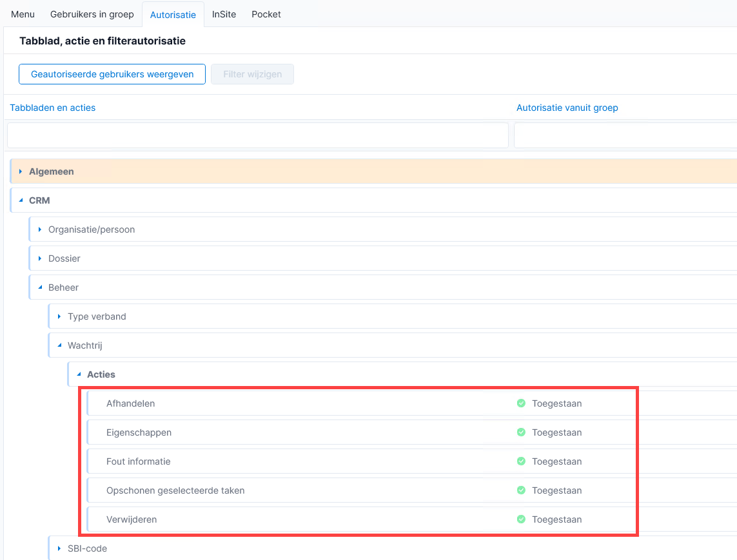
Task: Sort by Autorisatie vanuit groep column header
Action: 567,108
